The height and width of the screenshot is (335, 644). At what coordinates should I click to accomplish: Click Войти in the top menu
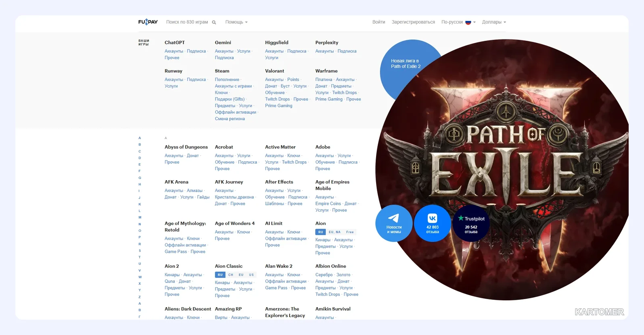pyautogui.click(x=378, y=22)
